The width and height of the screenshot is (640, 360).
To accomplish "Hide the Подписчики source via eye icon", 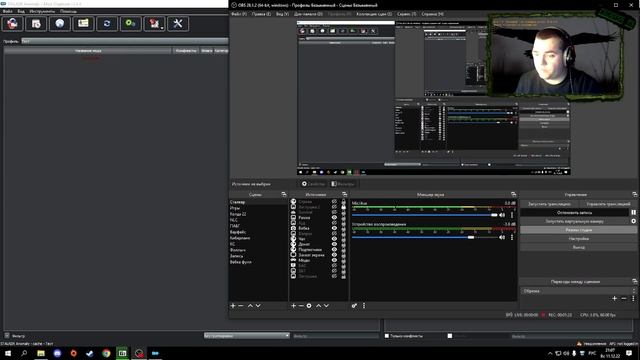I will point(334,249).
